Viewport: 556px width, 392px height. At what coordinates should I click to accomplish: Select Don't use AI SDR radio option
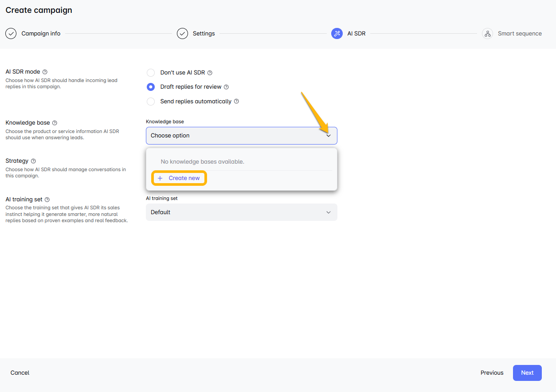[151, 73]
